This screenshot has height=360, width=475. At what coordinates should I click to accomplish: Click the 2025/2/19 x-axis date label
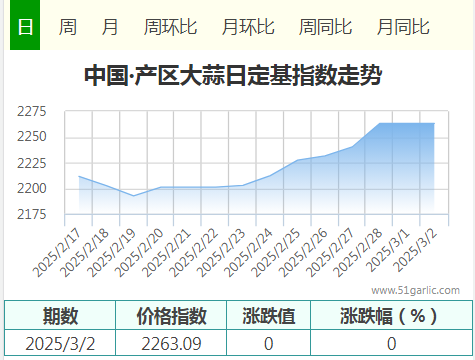(113, 253)
